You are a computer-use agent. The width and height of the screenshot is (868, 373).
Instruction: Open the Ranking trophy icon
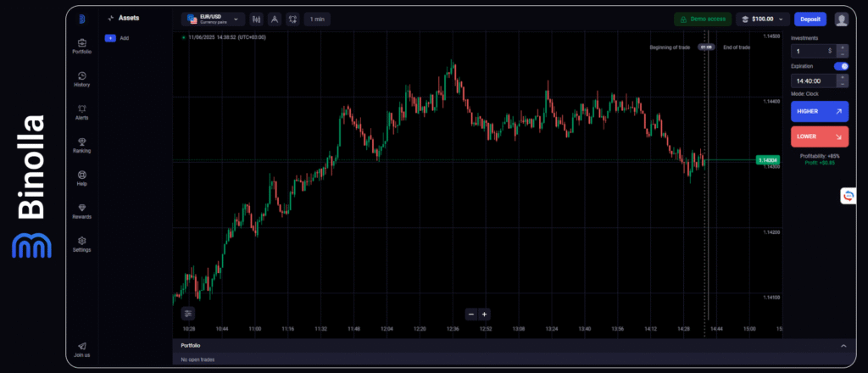(x=82, y=142)
